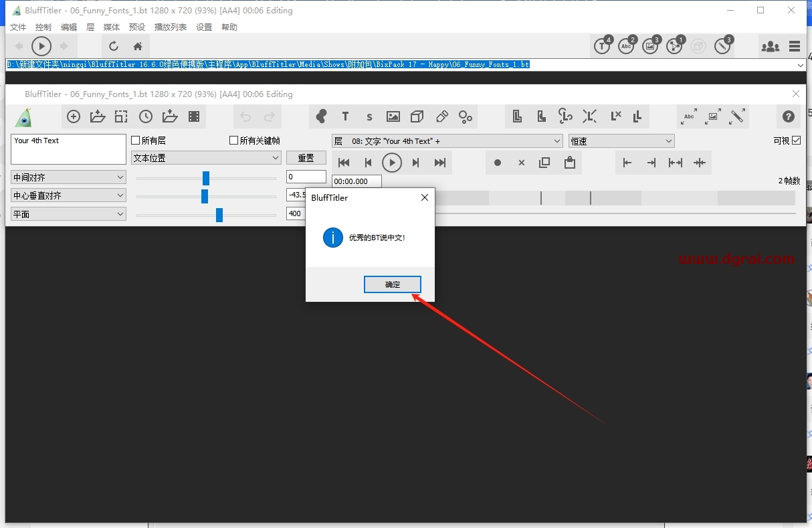
Task: Click the T text layers counter icon showing 4
Action: (603, 46)
